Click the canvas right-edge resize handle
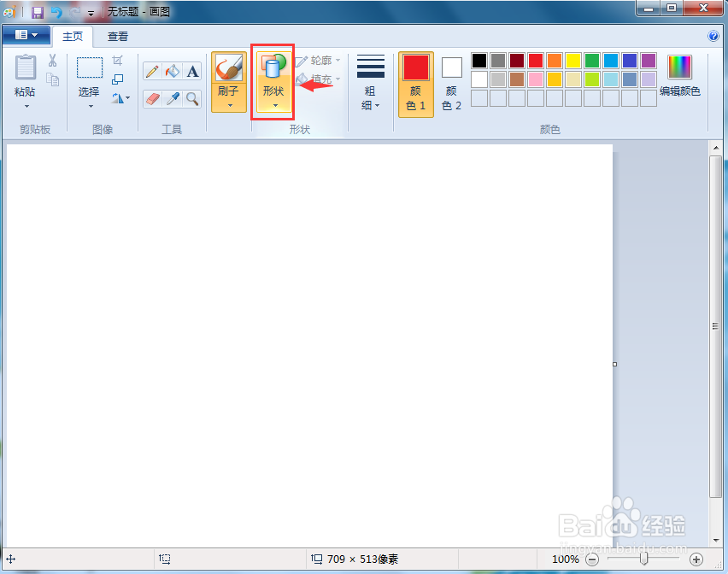This screenshot has height=574, width=728. tap(614, 364)
